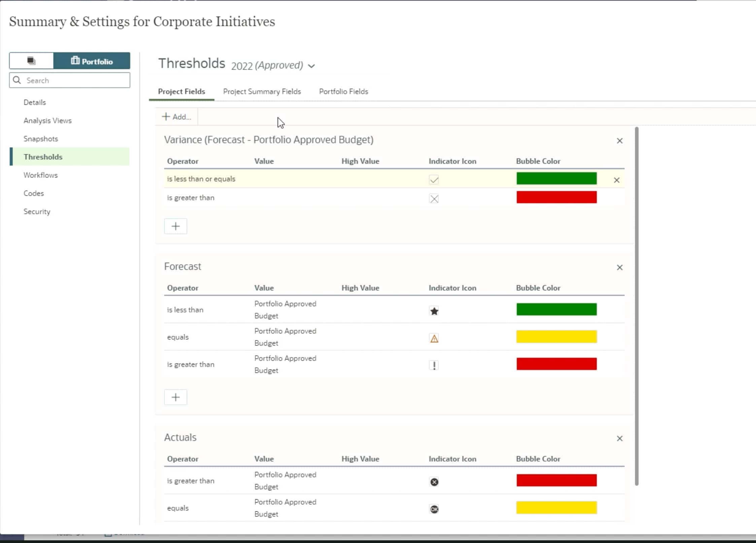Add a new row under Variance thresholds
Viewport: 756px width, 543px height.
[x=175, y=226]
